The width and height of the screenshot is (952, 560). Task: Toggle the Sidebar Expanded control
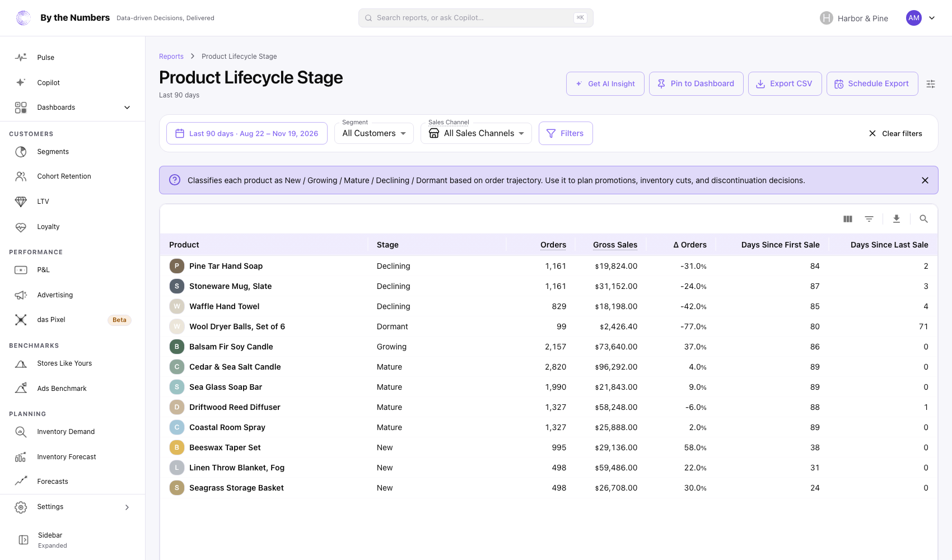[73, 540]
